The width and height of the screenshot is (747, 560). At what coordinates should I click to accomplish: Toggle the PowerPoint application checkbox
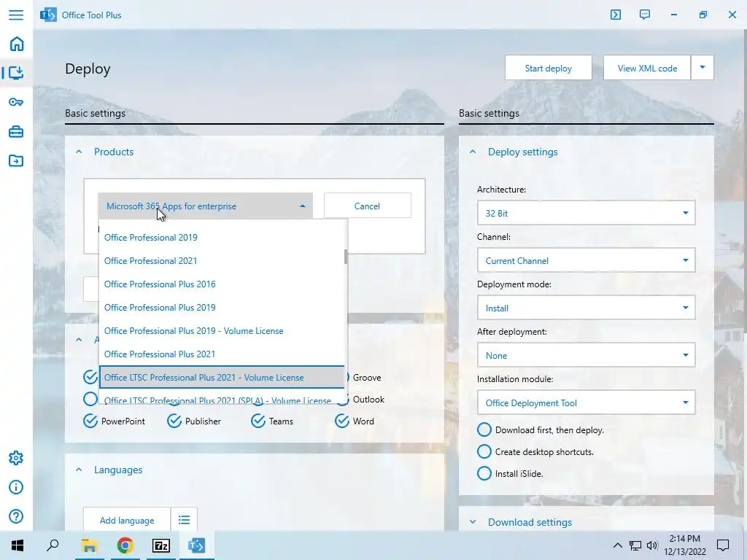coord(90,421)
